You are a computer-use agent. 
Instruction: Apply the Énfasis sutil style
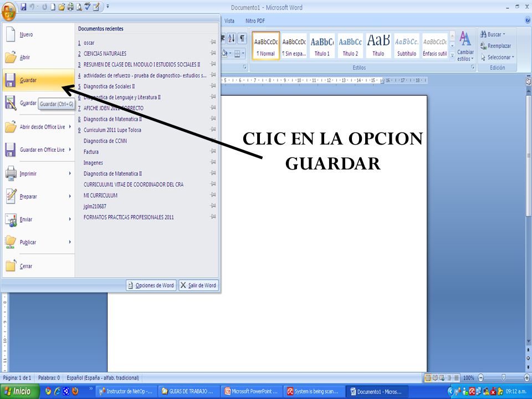434,46
